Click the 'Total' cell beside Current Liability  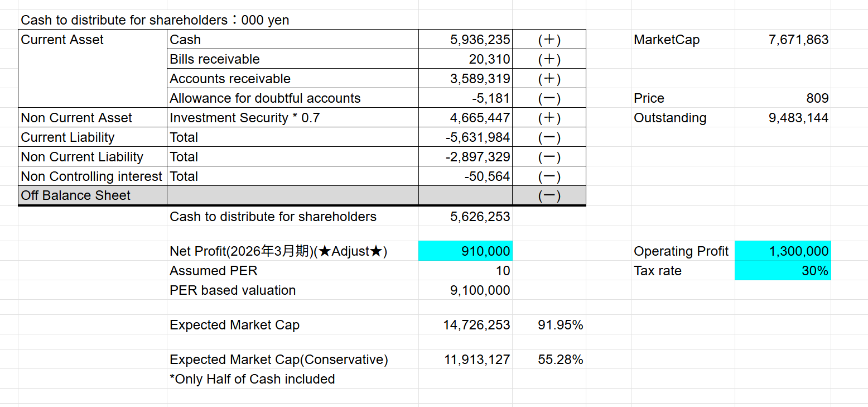coord(293,137)
